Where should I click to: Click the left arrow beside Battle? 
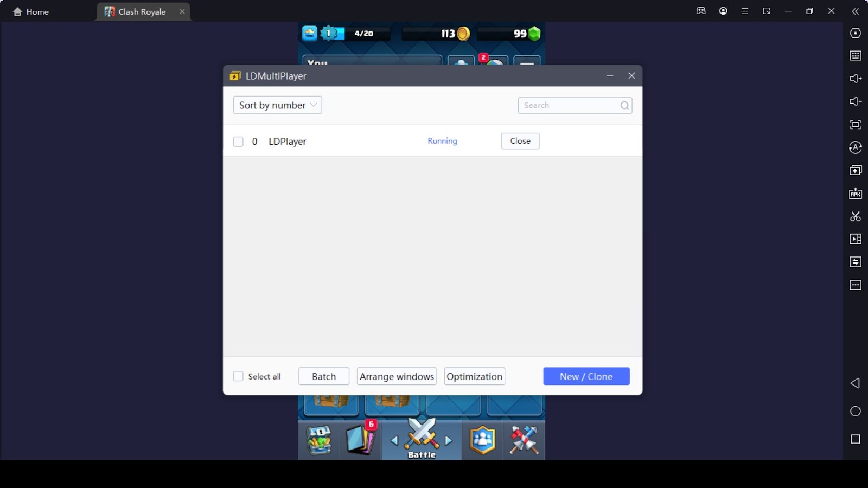click(x=394, y=440)
